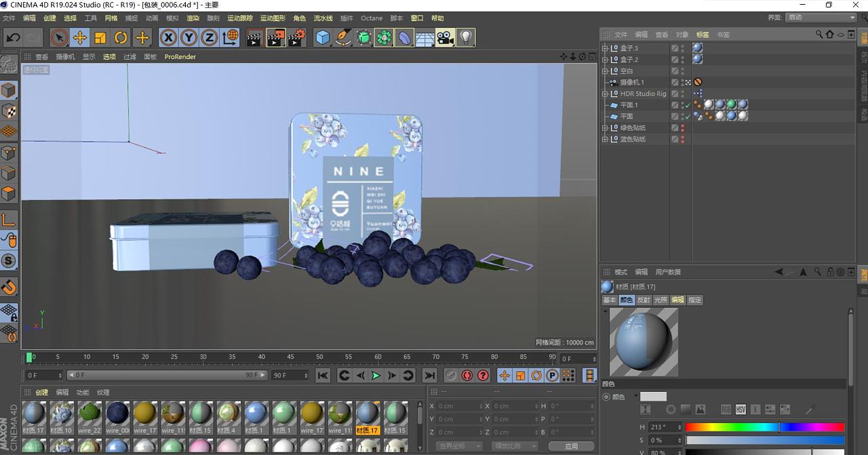Enable Texture mode in left sidebar
This screenshot has height=455, width=868.
click(9, 111)
